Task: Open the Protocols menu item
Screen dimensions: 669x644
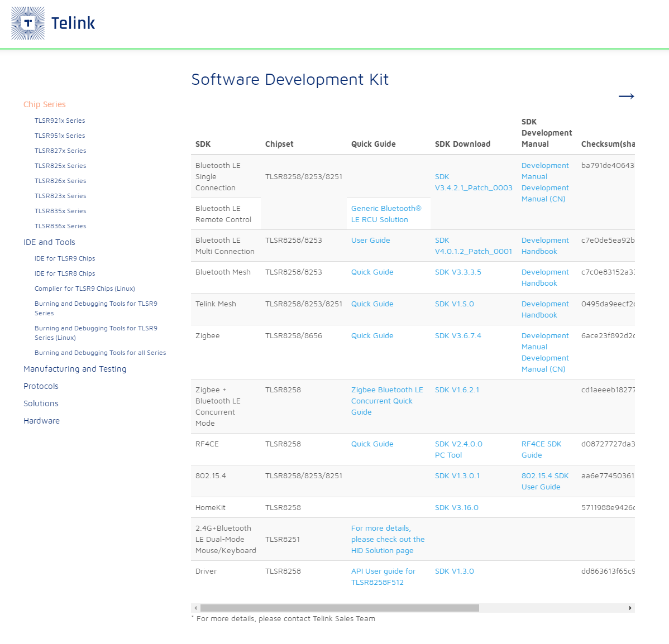Action: coord(41,386)
